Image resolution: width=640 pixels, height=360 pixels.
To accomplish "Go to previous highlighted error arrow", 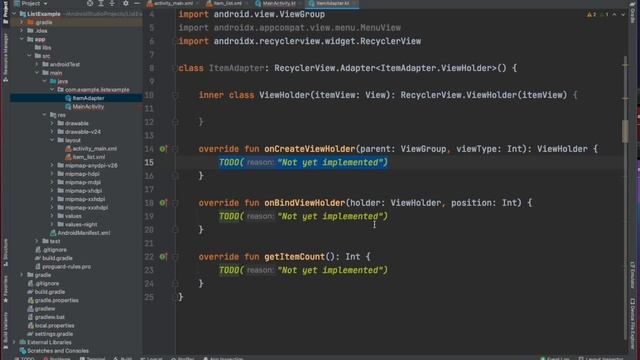I will click(x=614, y=14).
